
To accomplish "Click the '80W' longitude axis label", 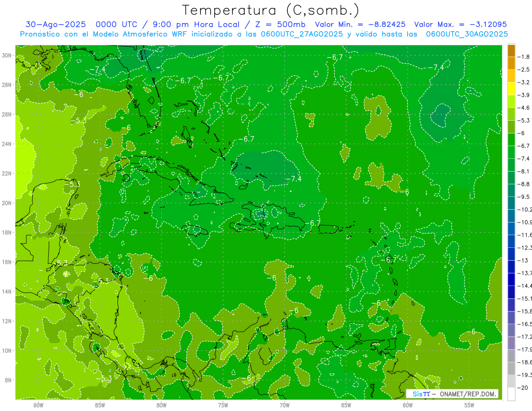I will coord(161,405).
